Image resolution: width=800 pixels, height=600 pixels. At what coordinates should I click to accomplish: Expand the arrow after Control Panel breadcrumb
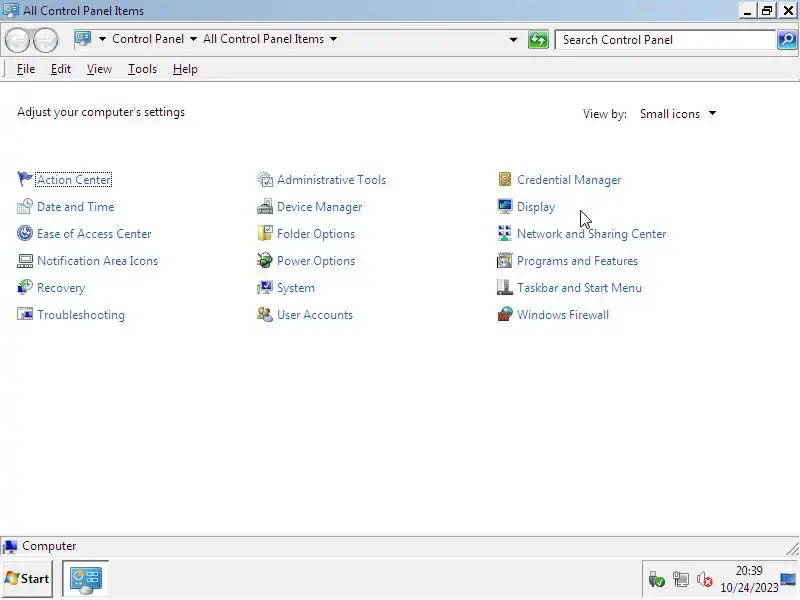click(x=193, y=39)
